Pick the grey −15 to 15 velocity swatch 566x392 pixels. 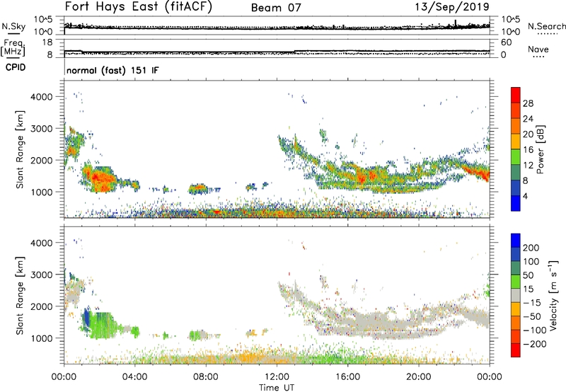click(x=516, y=295)
